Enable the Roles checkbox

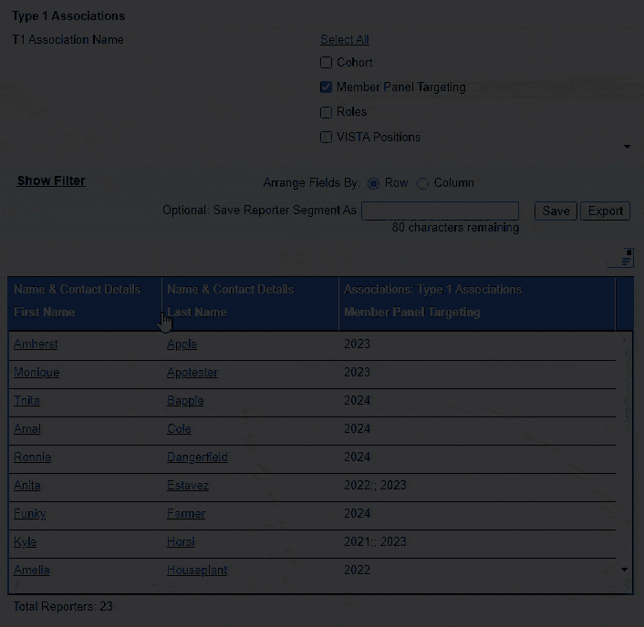(x=326, y=113)
